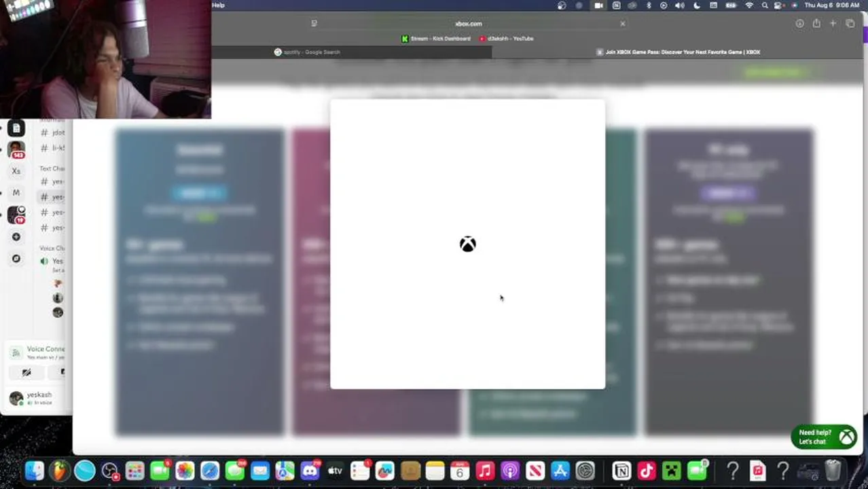Open OBS from the Dock

tap(109, 471)
